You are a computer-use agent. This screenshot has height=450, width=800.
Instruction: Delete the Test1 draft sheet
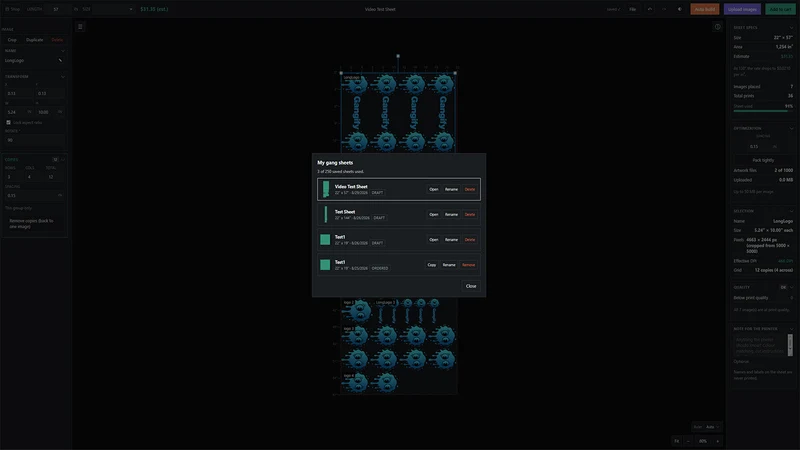coord(469,240)
